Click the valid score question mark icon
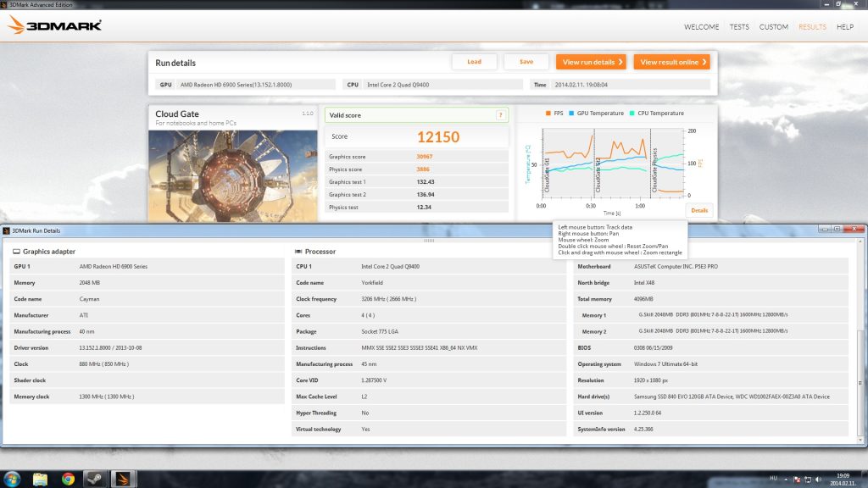Image resolution: width=868 pixels, height=488 pixels. tap(500, 115)
